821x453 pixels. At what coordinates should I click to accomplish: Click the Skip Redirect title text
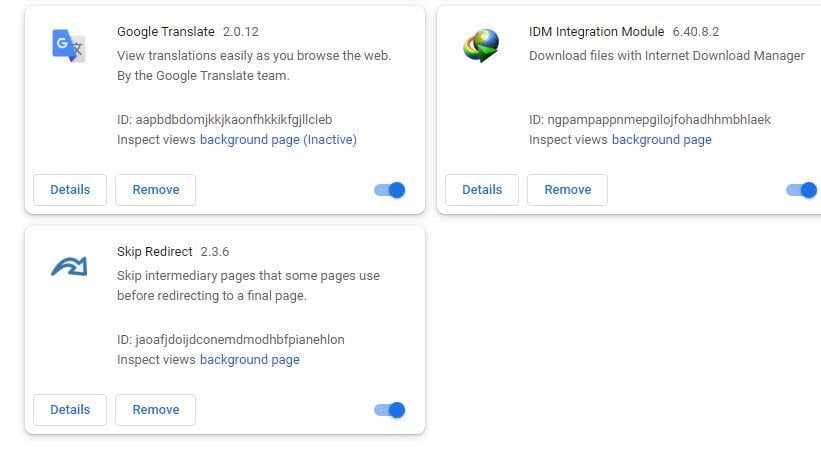(x=155, y=251)
